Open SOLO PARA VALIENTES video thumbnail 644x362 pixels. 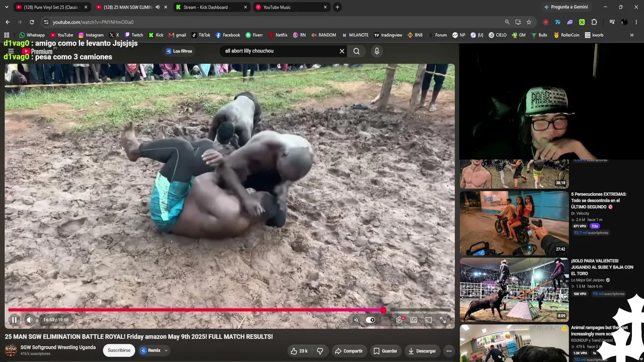pos(514,290)
